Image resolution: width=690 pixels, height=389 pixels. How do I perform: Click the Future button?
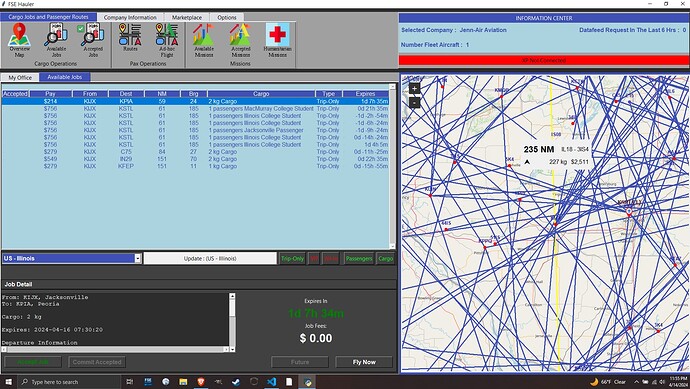(300, 362)
